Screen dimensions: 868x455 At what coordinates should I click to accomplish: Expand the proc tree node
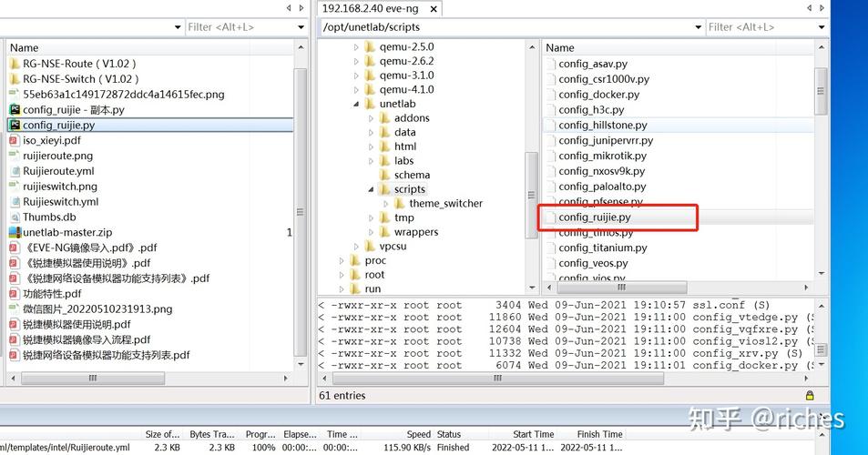click(342, 260)
